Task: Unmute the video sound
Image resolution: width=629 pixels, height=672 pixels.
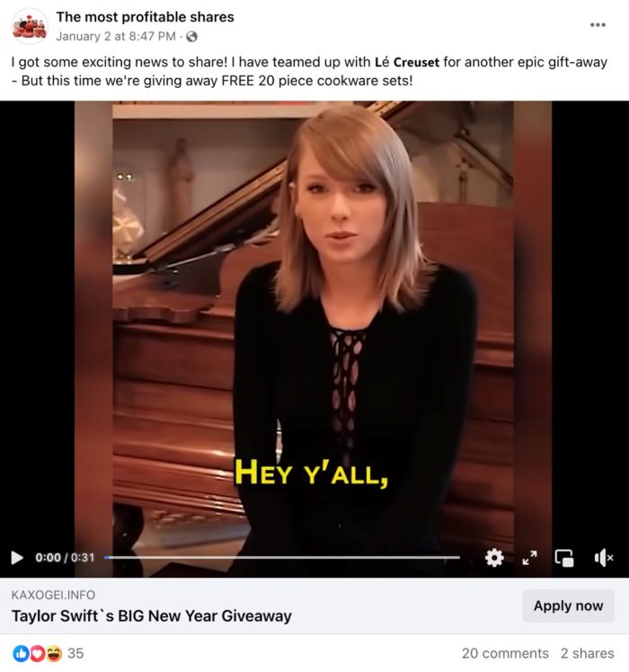Action: (603, 558)
